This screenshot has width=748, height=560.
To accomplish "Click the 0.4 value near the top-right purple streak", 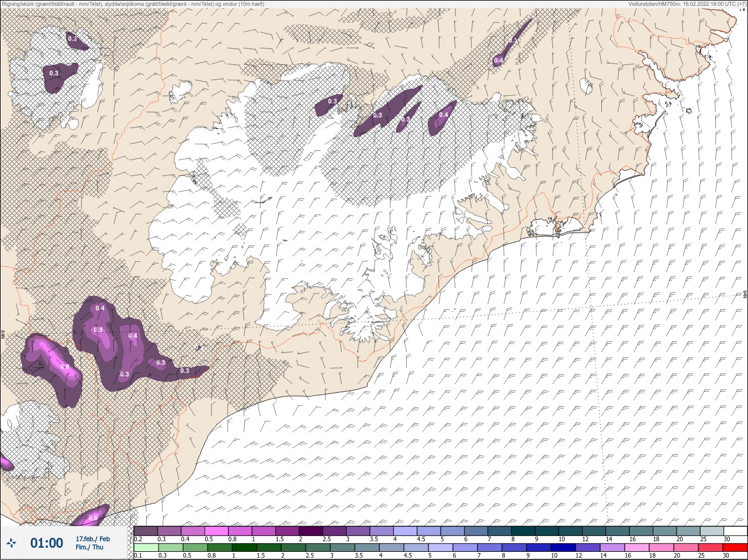I will click(x=498, y=60).
